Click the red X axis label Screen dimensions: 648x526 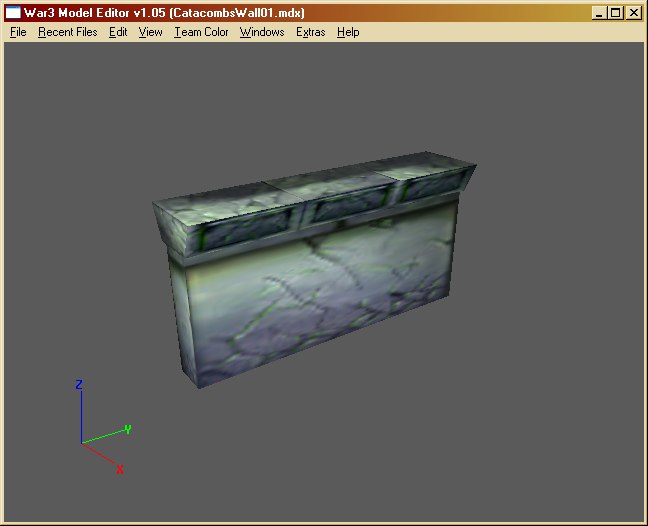coord(120,469)
